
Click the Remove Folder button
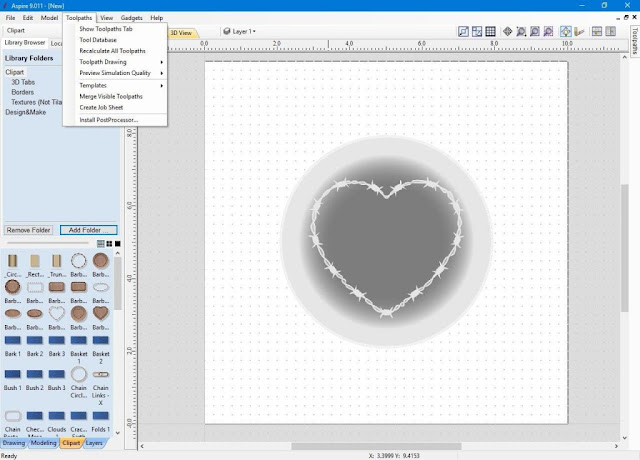pyautogui.click(x=29, y=230)
